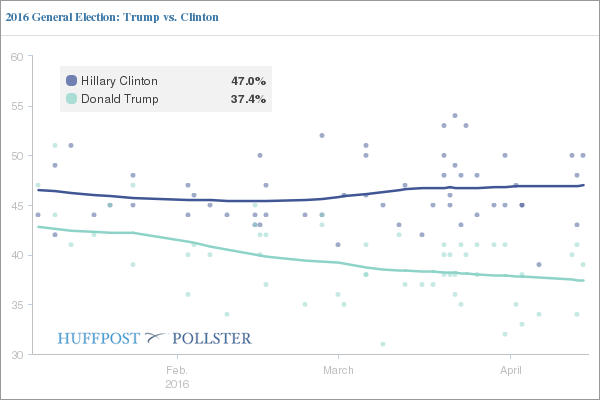Click the 50 label on the y-axis
This screenshot has width=600, height=400.
(x=17, y=156)
